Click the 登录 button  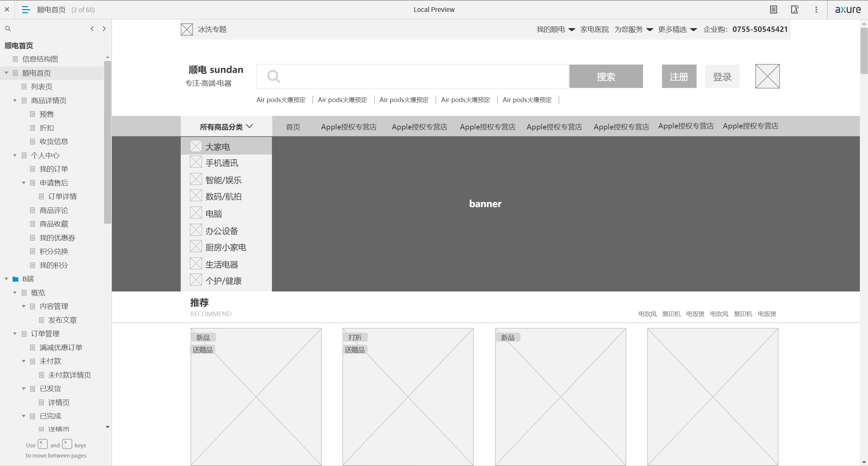[722, 77]
